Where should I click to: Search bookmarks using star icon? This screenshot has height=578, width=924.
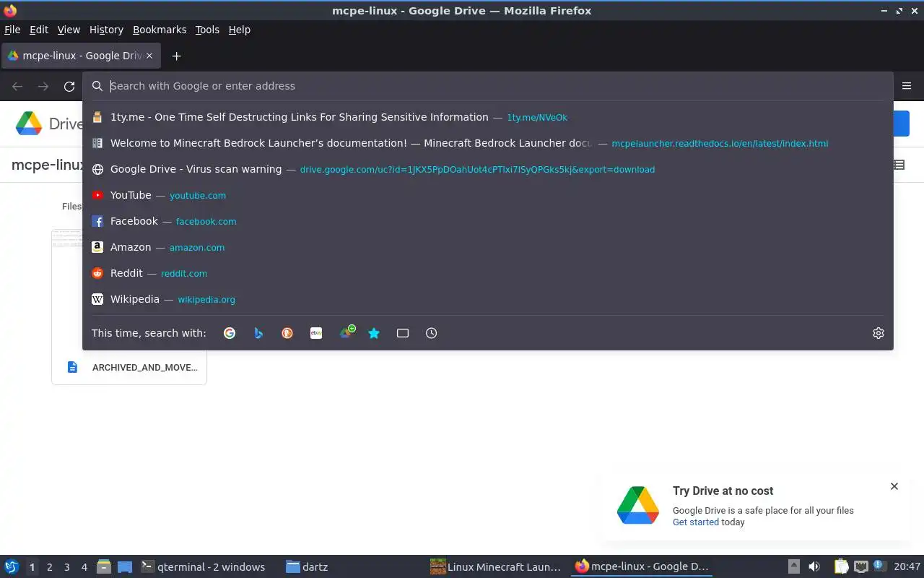pyautogui.click(x=374, y=333)
